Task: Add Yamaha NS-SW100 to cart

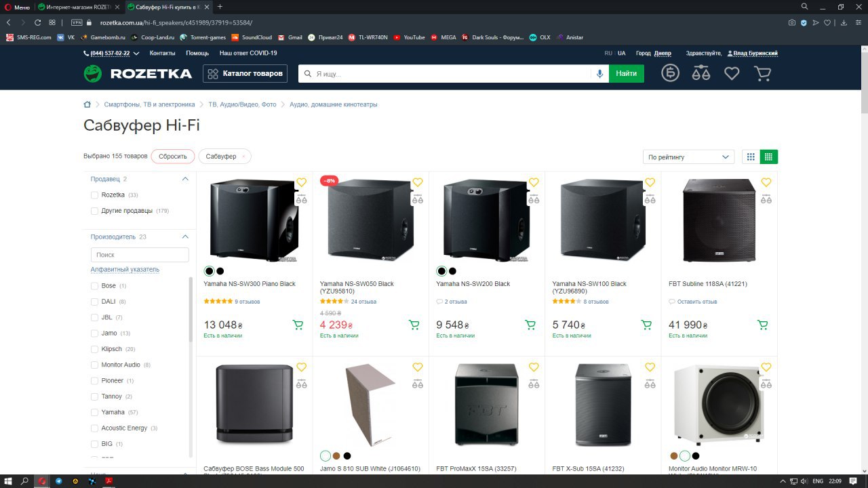Action: click(x=647, y=325)
